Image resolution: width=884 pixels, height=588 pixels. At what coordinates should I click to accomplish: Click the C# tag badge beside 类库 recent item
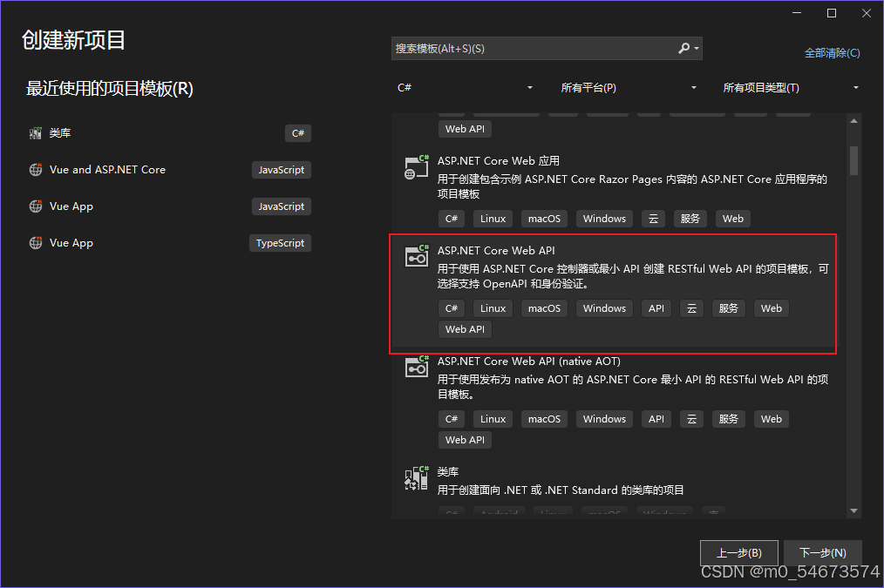click(x=297, y=133)
